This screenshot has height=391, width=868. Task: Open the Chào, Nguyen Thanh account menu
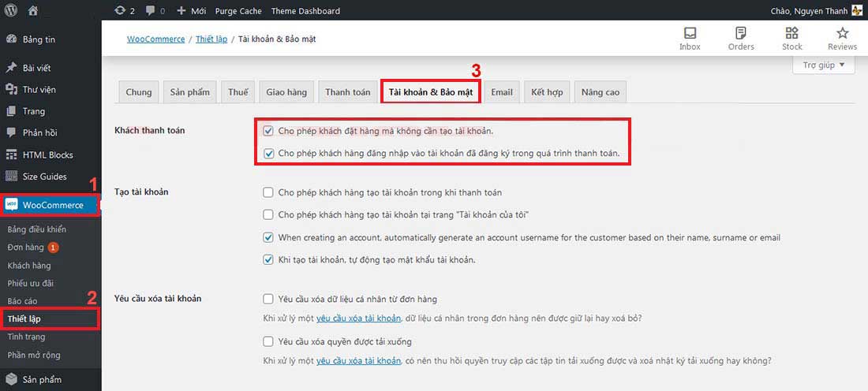pos(817,10)
